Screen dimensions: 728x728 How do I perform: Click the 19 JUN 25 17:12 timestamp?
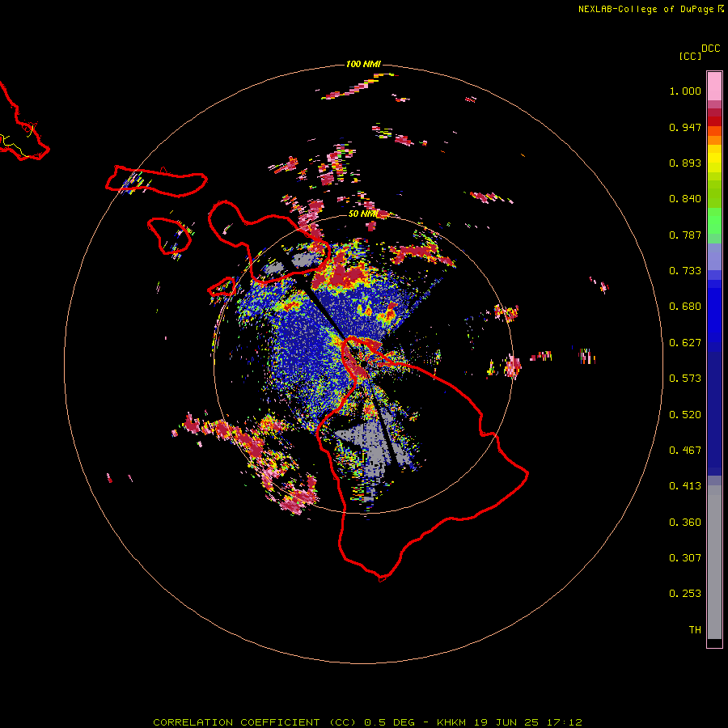click(x=528, y=722)
